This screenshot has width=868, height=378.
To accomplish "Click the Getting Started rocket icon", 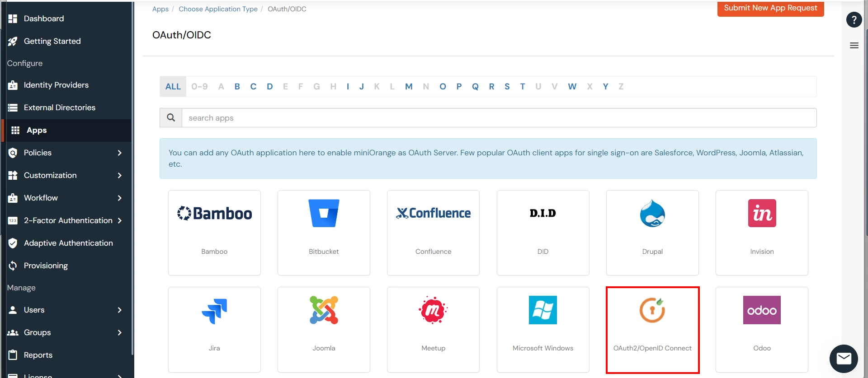I will pyautogui.click(x=13, y=41).
